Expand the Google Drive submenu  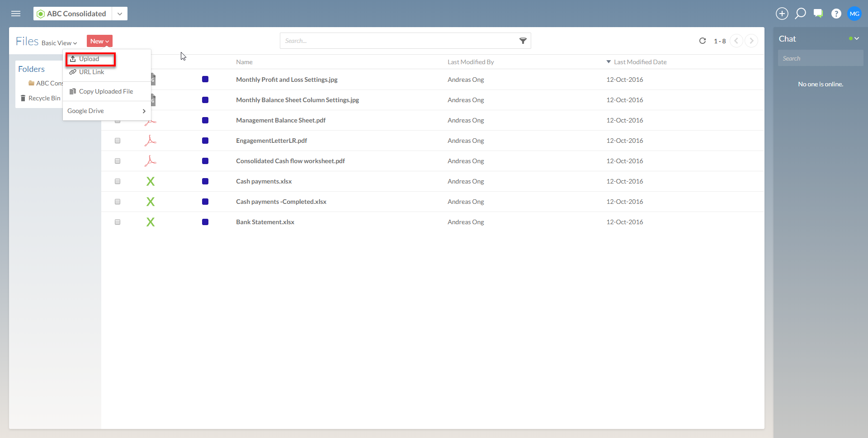(x=107, y=111)
